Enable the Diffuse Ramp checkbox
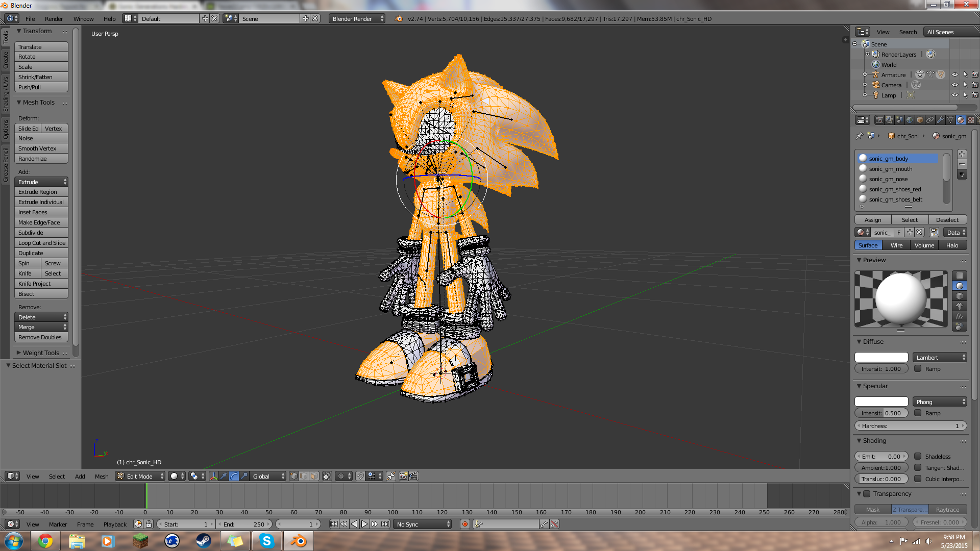The height and width of the screenshot is (551, 980). pos(918,368)
